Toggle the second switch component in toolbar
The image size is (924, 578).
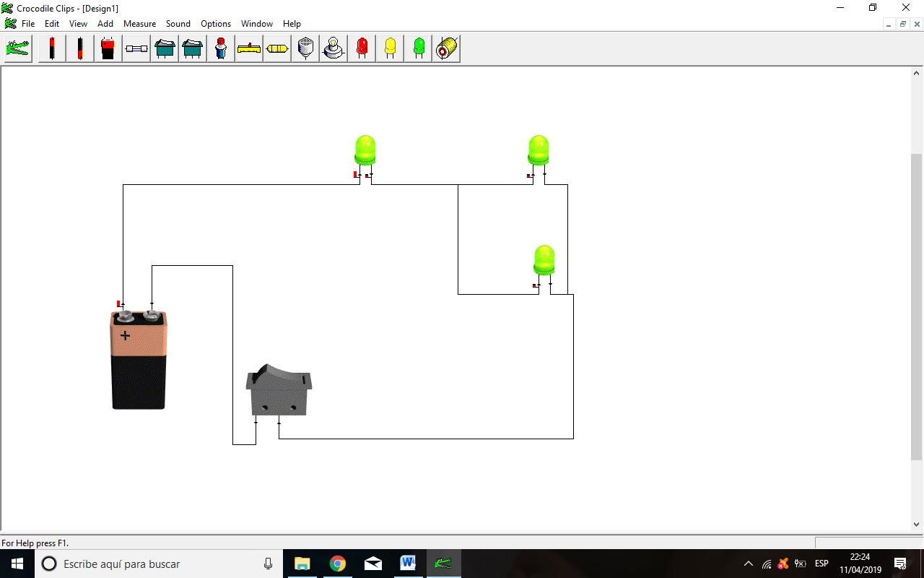click(192, 48)
